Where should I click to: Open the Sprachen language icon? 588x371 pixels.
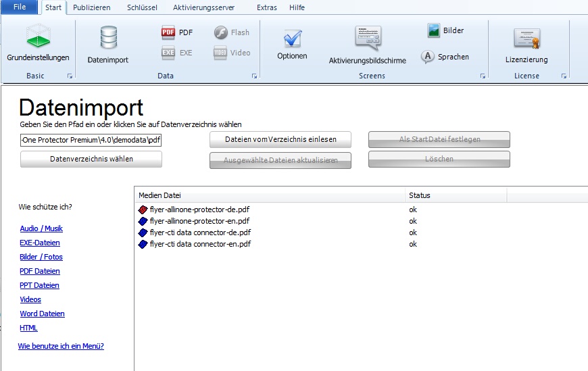tap(428, 57)
